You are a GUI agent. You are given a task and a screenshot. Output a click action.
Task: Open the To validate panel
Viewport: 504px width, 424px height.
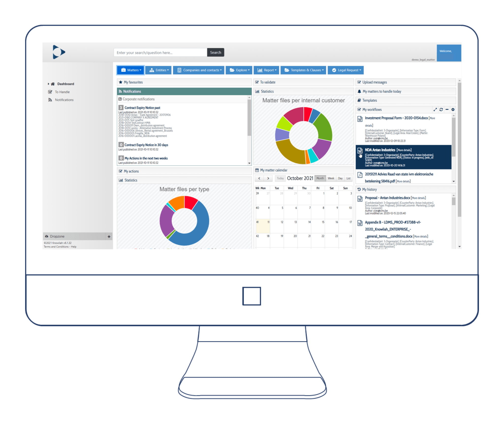[303, 82]
